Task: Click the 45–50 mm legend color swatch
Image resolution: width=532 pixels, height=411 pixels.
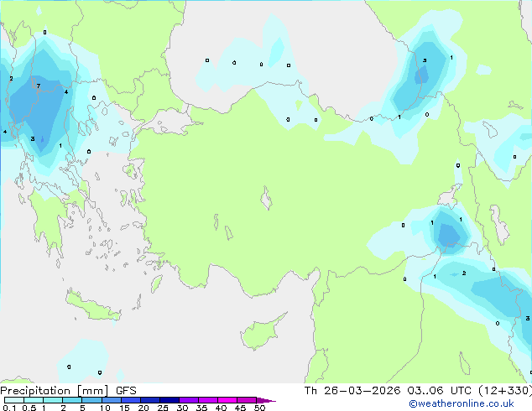Action: click(x=247, y=400)
